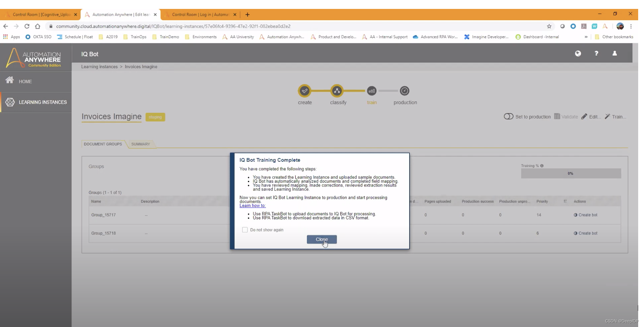This screenshot has height=327, width=644.
Task: Click the Name column header
Action: [x=96, y=201]
